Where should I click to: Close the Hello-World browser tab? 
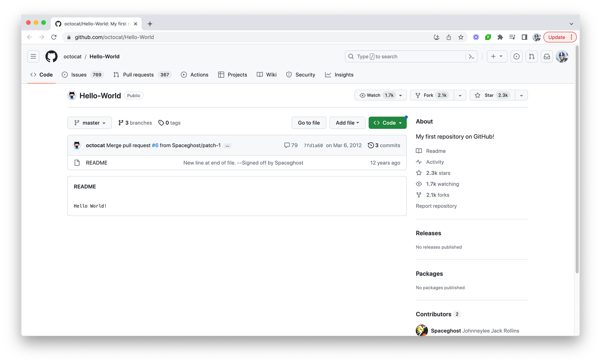pyautogui.click(x=136, y=24)
